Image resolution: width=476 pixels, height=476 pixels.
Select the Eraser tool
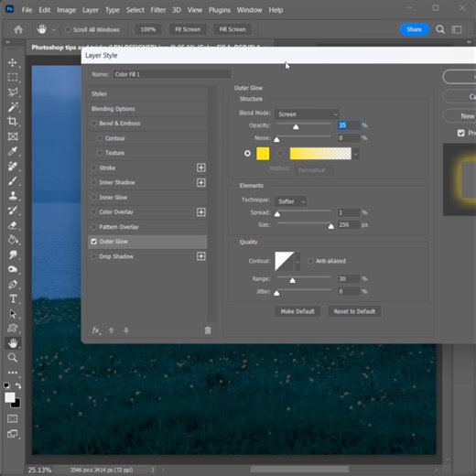[x=13, y=225]
